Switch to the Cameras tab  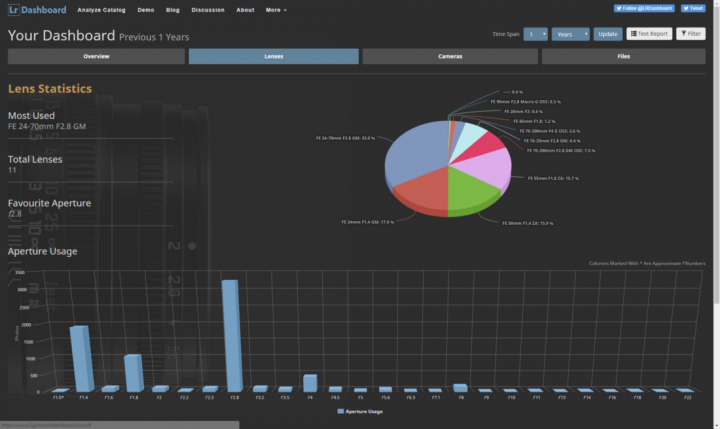pos(450,56)
